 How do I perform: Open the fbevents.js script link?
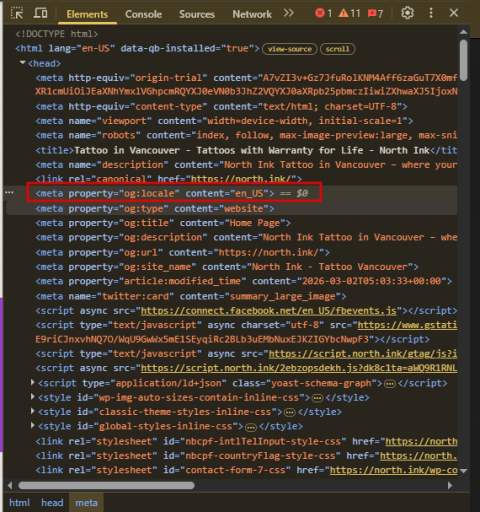point(269,311)
